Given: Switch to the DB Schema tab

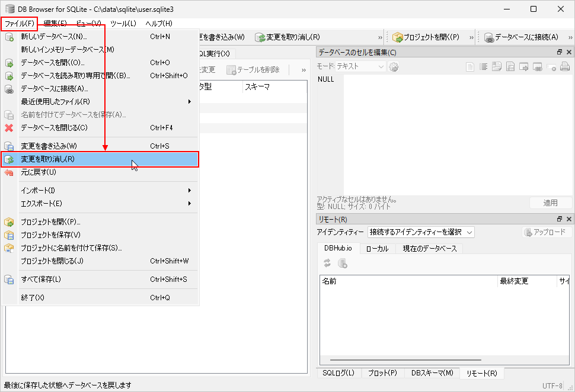Looking at the screenshot, I should pyautogui.click(x=432, y=373).
